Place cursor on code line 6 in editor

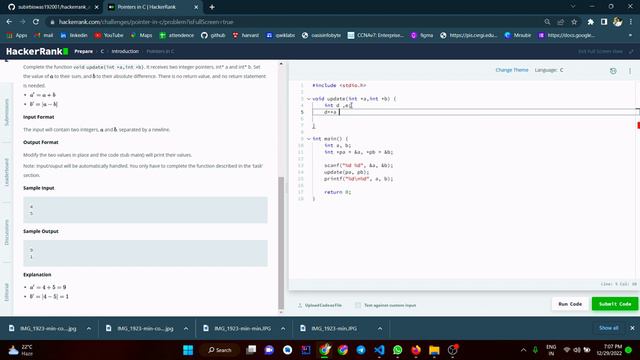[x=473, y=119]
